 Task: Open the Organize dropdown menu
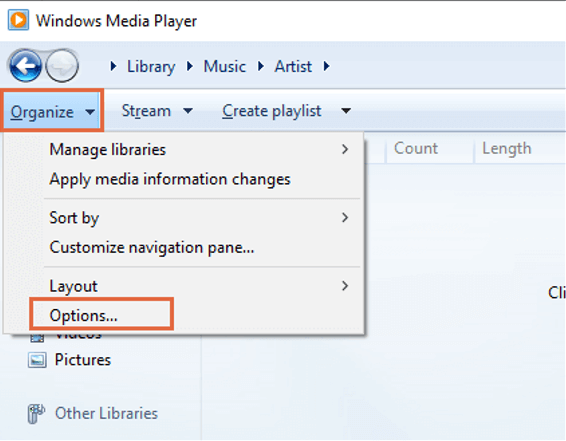pos(52,111)
